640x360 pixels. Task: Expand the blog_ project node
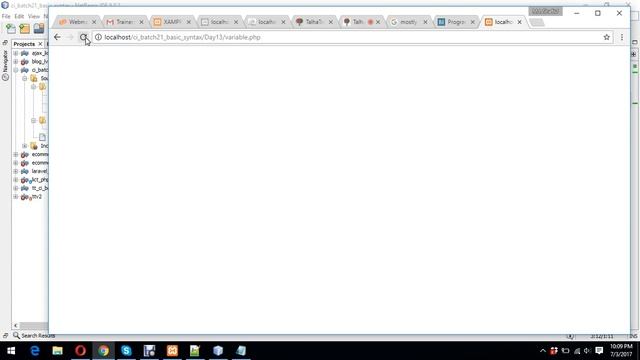tap(16, 62)
